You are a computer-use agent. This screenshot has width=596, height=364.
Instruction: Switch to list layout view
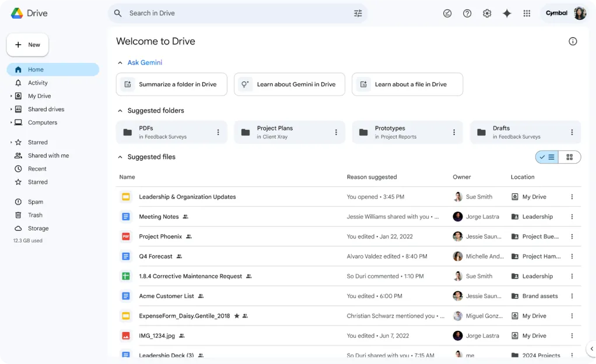[547, 157]
